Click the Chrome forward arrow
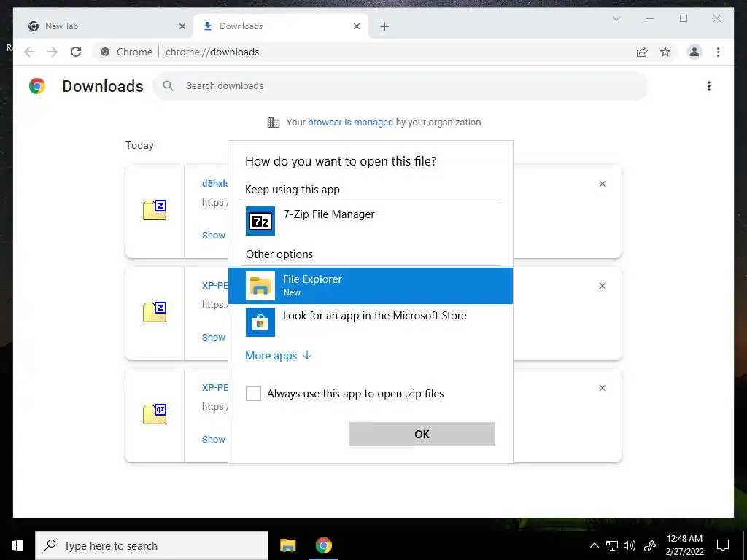Screen dimensions: 747x560 (53, 52)
